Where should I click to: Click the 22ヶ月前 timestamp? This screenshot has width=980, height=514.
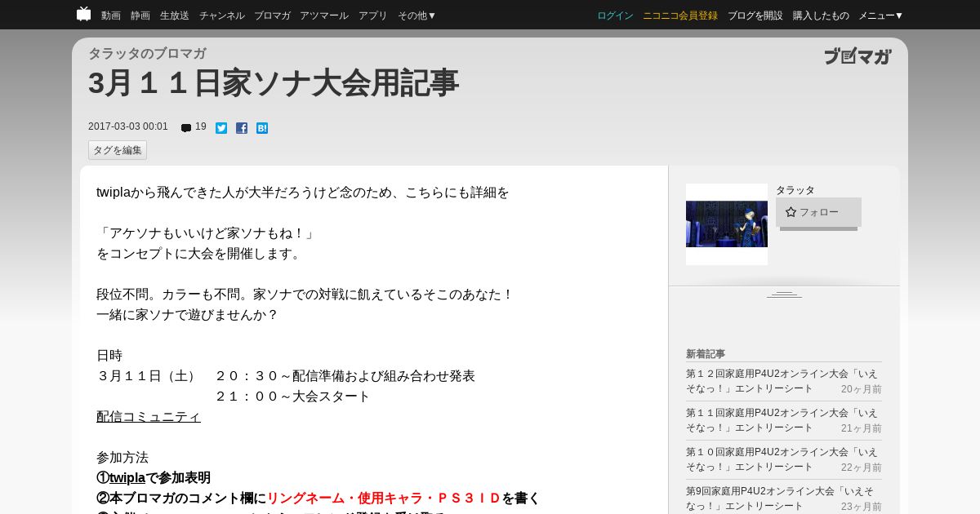862,467
